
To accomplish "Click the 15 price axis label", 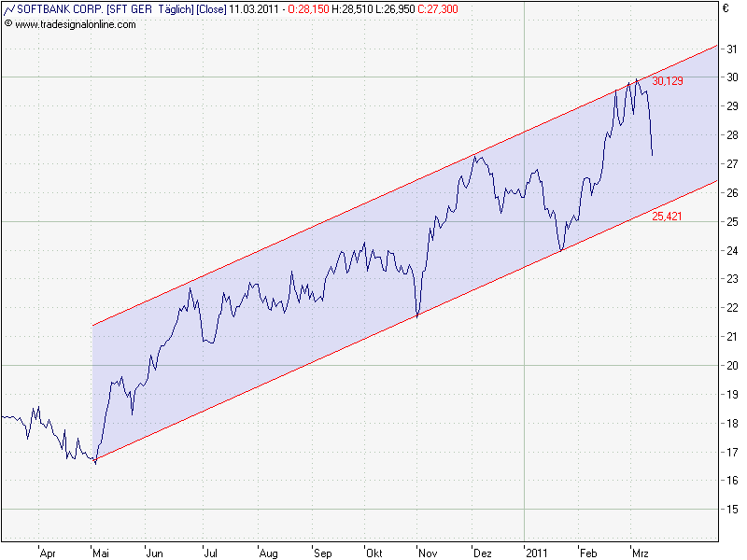I will [732, 509].
